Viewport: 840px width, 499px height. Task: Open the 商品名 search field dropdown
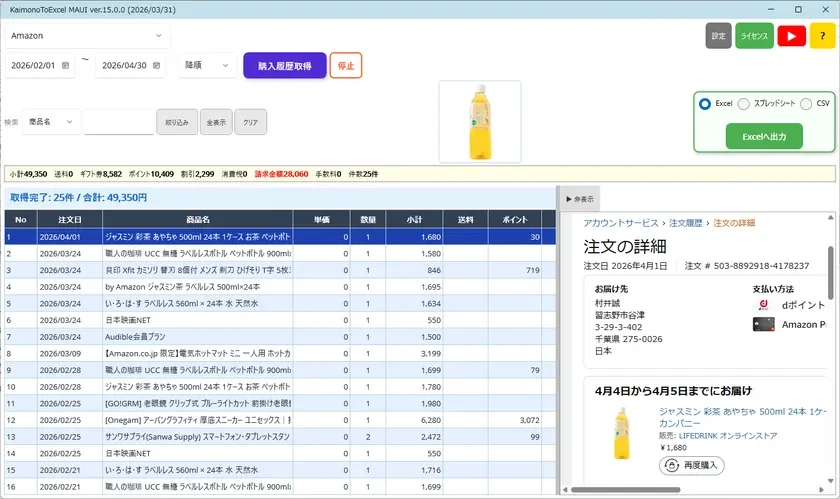[51, 122]
